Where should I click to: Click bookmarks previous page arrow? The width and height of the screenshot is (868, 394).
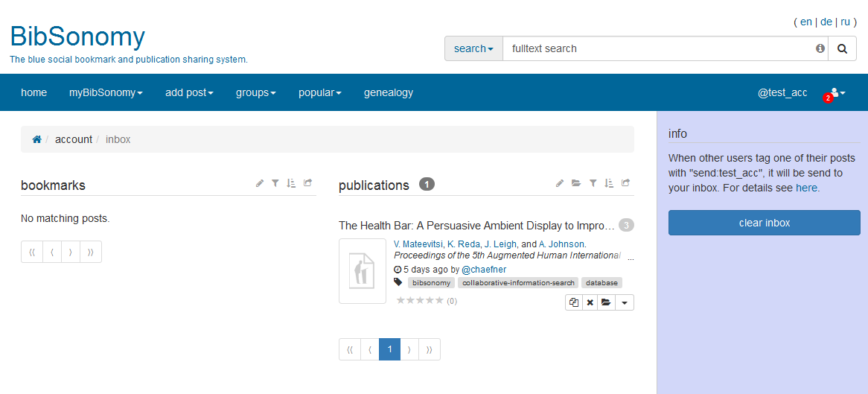pos(52,252)
